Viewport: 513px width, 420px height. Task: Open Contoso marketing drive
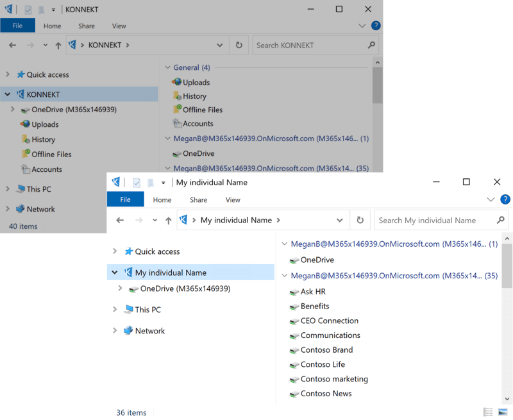pos(329,379)
